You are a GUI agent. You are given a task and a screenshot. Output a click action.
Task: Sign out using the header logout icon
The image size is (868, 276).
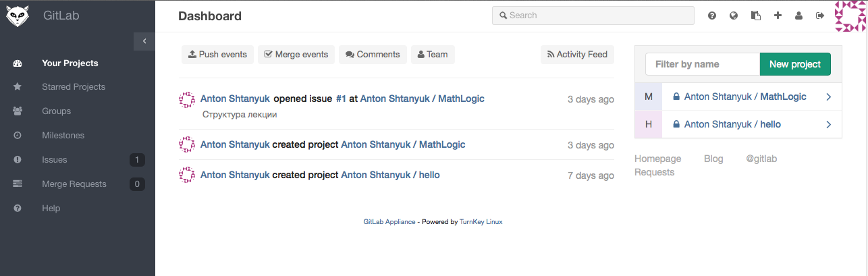pyautogui.click(x=820, y=16)
